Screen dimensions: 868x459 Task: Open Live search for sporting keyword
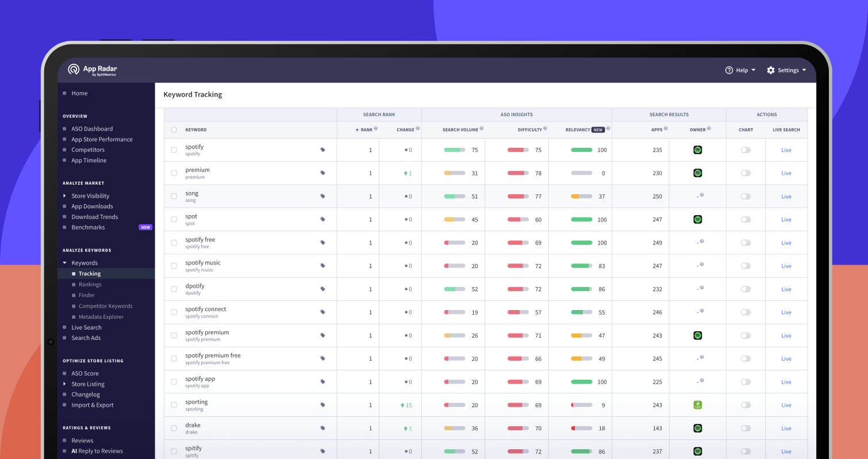[x=786, y=406]
